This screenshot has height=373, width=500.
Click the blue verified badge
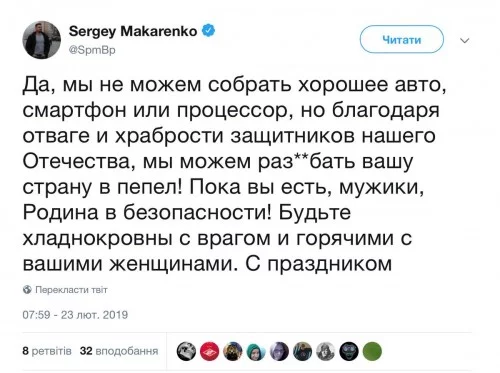209,31
